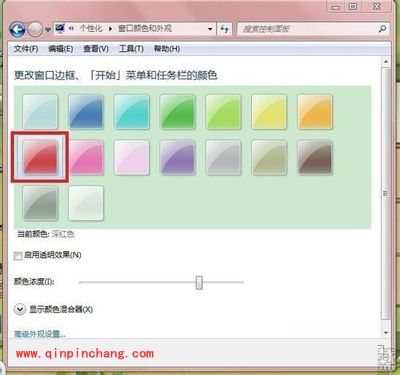
Task: Select the white Frost color swatch
Action: (86, 203)
